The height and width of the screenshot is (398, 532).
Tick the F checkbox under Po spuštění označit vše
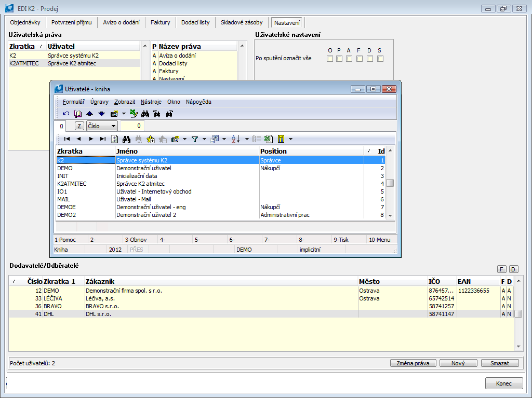click(x=360, y=59)
